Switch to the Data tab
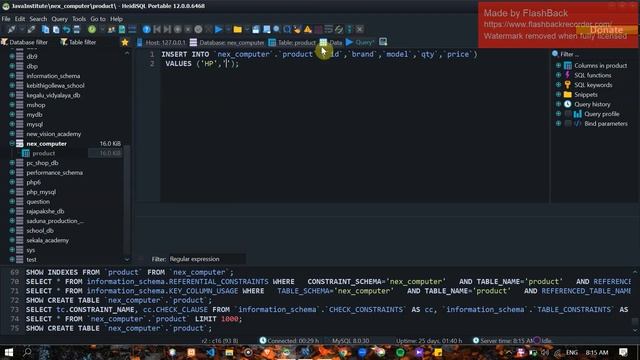Image resolution: width=640 pixels, height=360 pixels. coord(331,42)
